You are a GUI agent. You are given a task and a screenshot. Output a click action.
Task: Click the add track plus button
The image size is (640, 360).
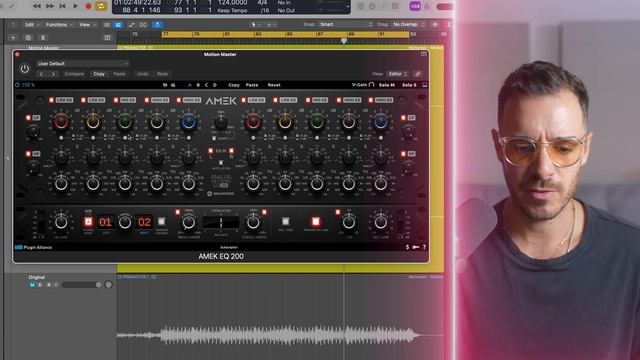[13, 38]
